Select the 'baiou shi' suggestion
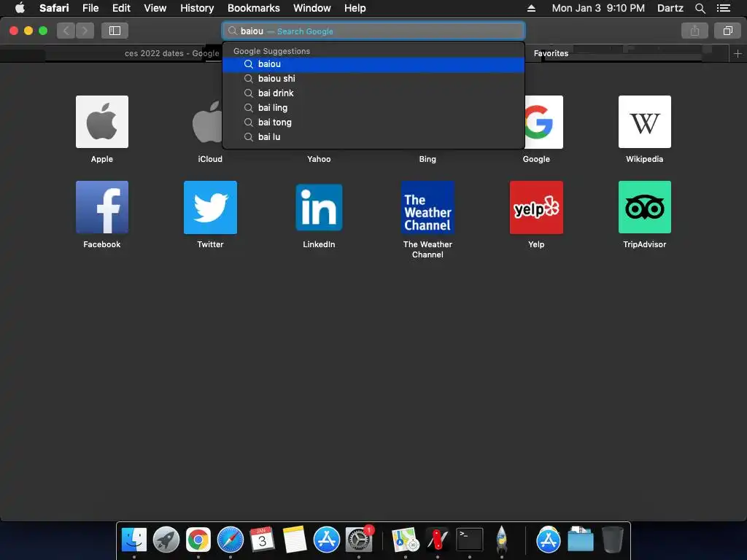 [373, 79]
